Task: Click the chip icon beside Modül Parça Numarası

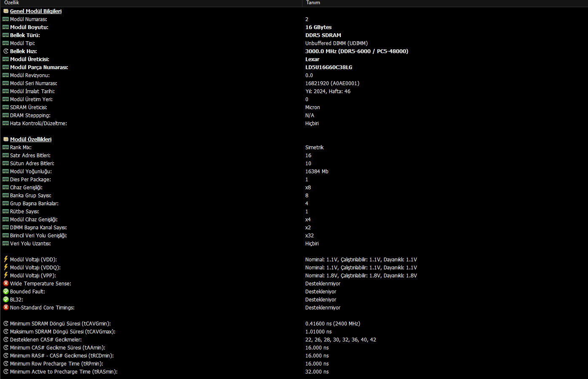Action: [6, 67]
